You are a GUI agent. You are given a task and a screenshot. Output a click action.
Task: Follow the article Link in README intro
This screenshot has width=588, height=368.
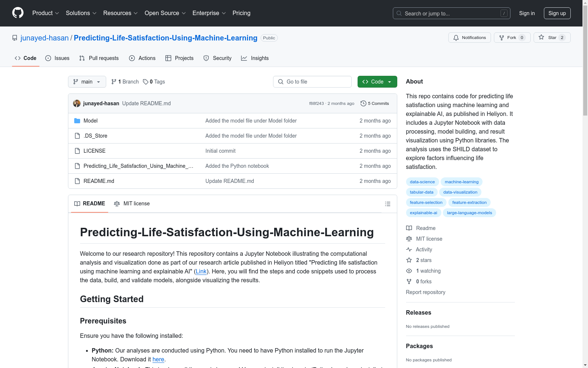[201, 271]
